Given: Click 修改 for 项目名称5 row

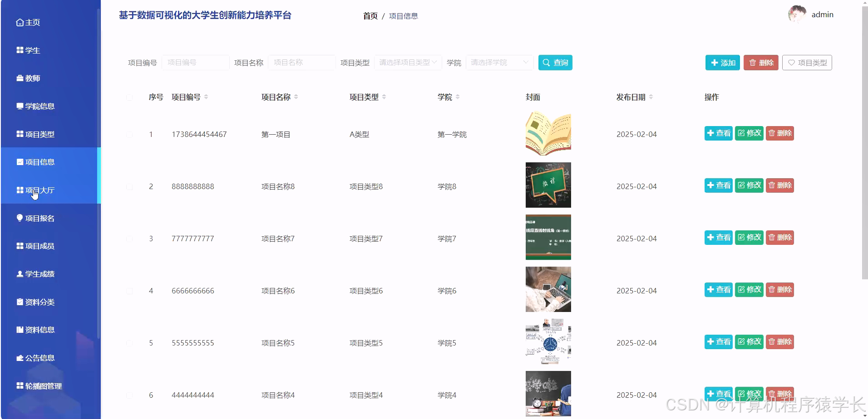Looking at the screenshot, I should click(749, 342).
